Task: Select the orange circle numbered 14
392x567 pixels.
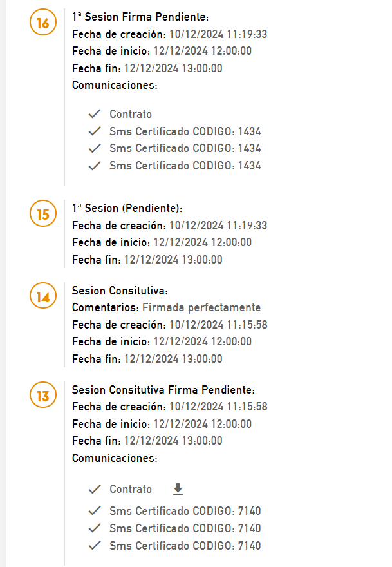Action: click(42, 298)
